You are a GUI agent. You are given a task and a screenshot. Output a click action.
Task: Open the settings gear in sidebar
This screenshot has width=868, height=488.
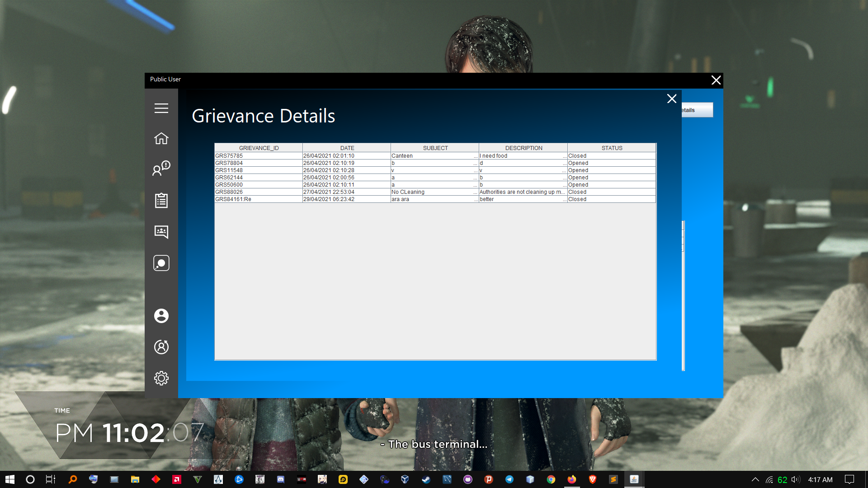(x=161, y=378)
